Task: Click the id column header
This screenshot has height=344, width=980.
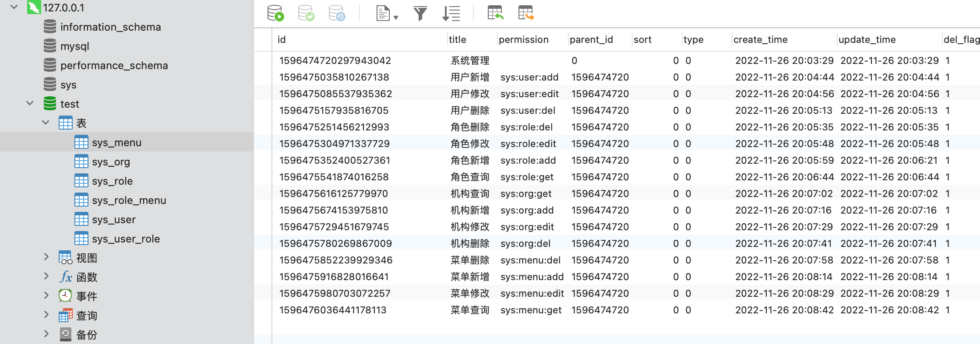Action: pos(282,39)
